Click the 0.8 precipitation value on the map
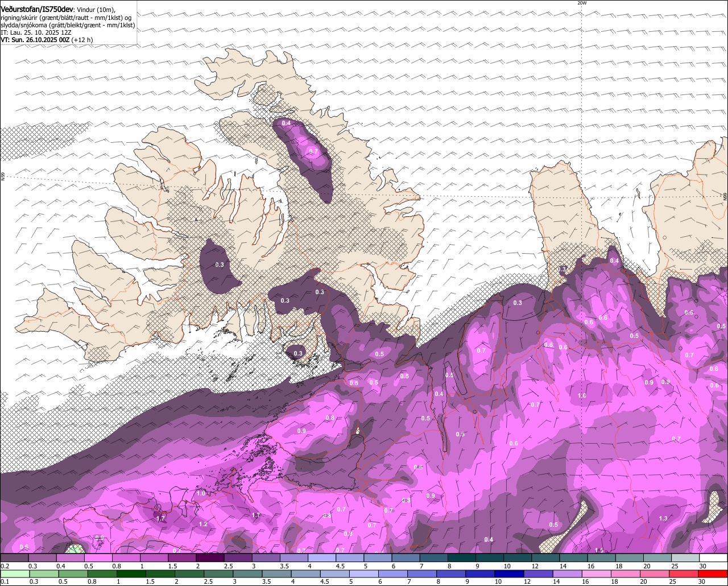 330,418
